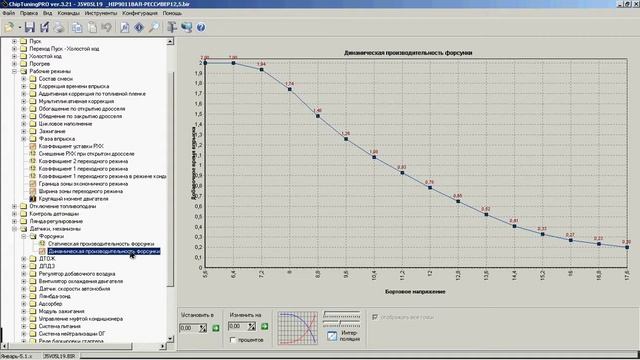Collapse the Рабочие режимы tree node

(x=14, y=71)
